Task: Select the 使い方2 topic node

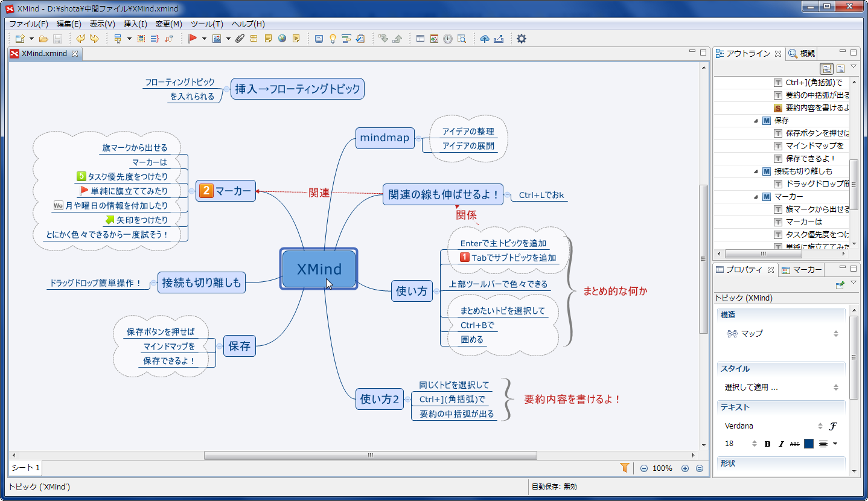Action: coord(380,399)
